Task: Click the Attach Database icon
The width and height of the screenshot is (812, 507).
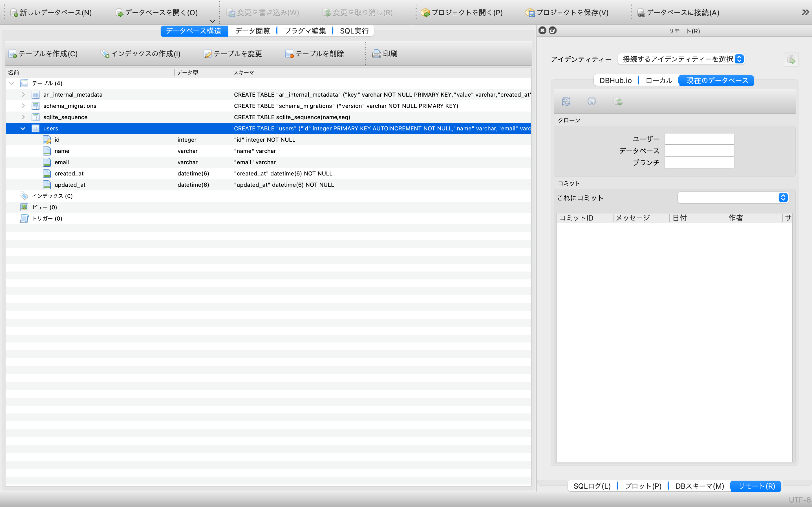Action: point(641,13)
